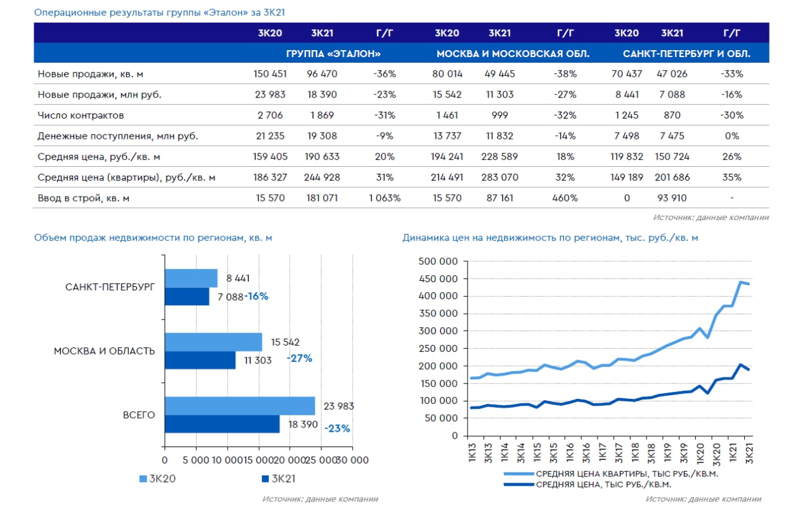Click the '460%' growth cell
The image size is (812, 513).
[x=565, y=198]
